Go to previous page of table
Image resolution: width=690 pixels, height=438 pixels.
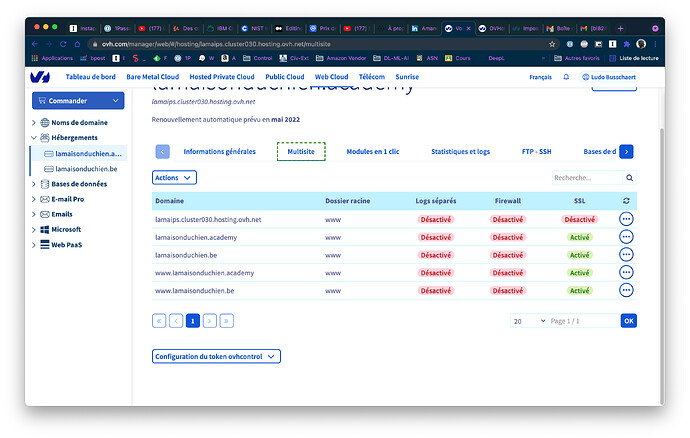coord(176,321)
